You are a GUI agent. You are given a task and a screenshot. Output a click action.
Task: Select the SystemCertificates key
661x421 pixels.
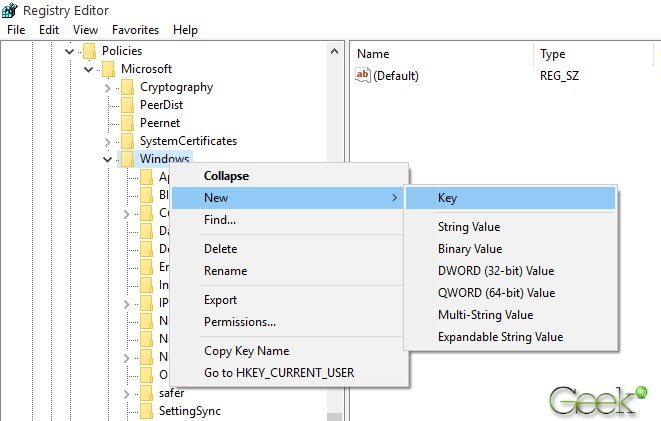tap(188, 141)
